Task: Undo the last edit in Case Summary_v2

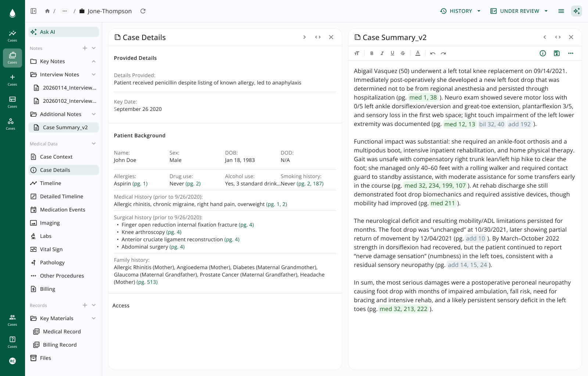Action: 433,53
